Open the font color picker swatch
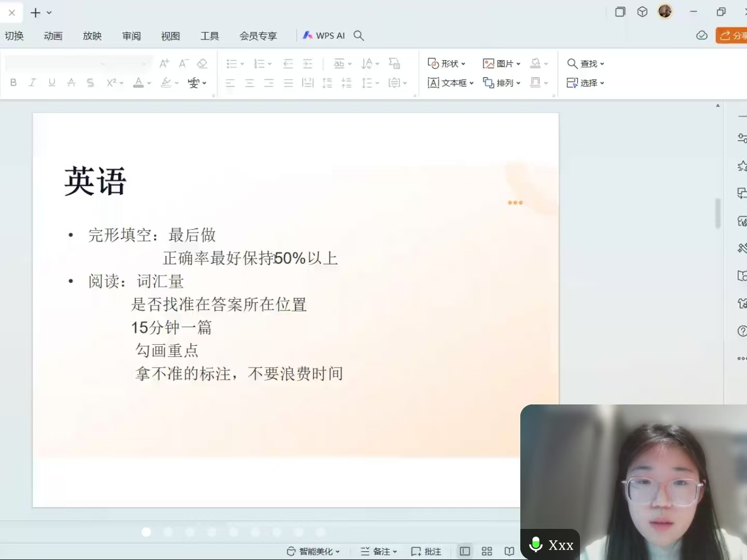Image resolution: width=747 pixels, height=560 pixels. coord(138,82)
